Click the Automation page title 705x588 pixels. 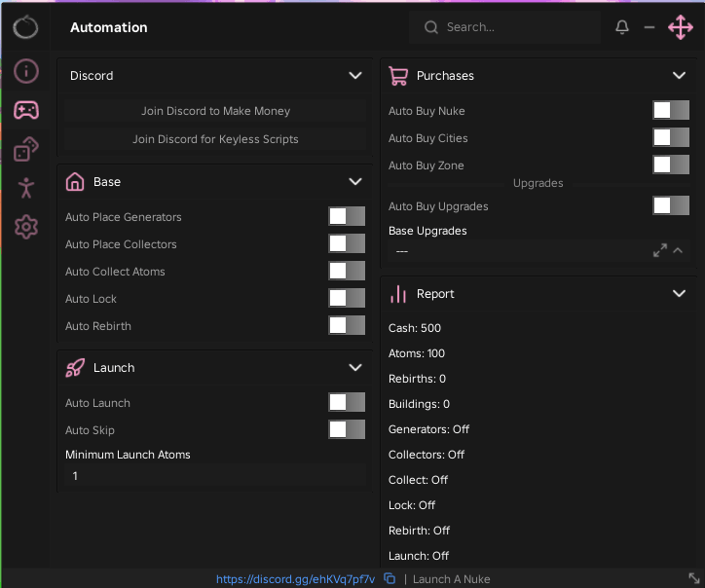click(x=109, y=27)
